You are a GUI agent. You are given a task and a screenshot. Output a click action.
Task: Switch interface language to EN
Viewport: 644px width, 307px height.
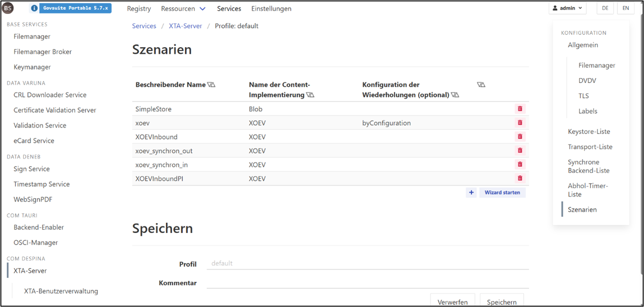tap(625, 8)
